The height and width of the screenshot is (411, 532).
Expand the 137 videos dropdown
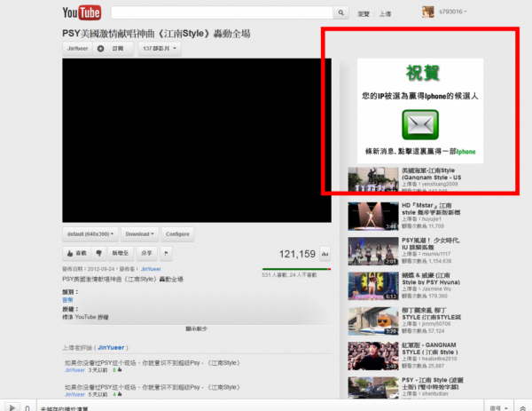pyautogui.click(x=160, y=49)
